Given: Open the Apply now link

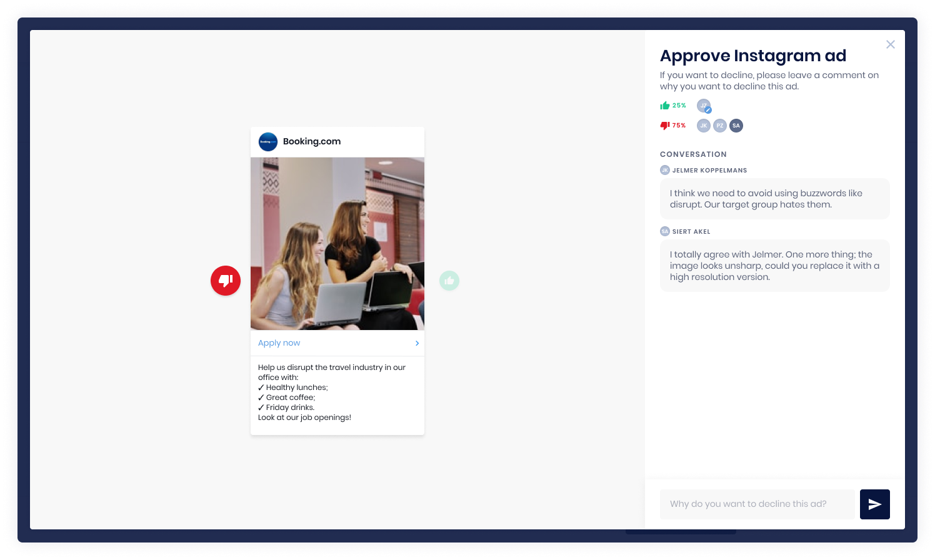Looking at the screenshot, I should point(279,343).
